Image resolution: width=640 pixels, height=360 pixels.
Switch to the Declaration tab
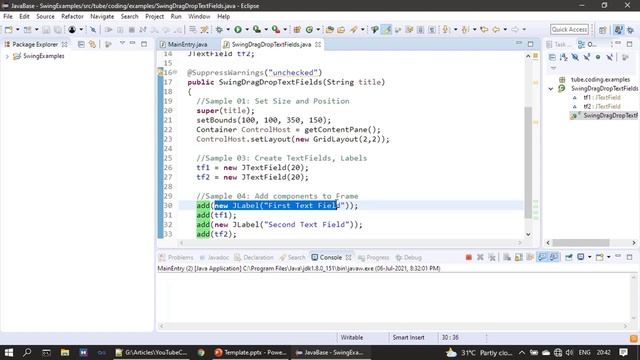tap(254, 257)
